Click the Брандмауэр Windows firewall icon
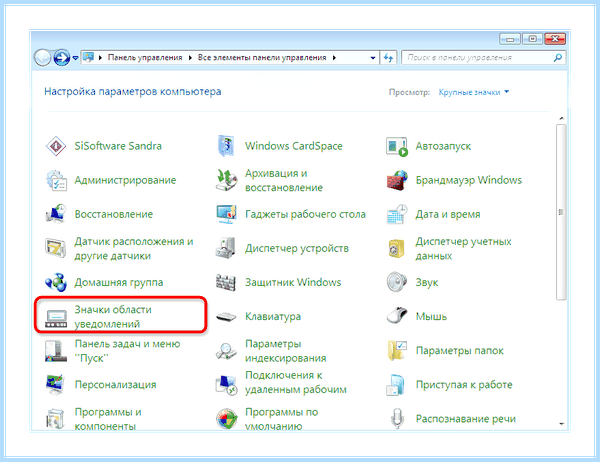Screen dimensions: 600x462 click(x=397, y=180)
